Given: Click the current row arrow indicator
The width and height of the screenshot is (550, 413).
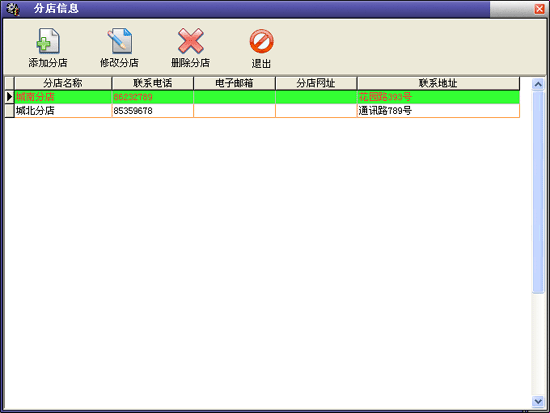Looking at the screenshot, I should click(x=9, y=97).
